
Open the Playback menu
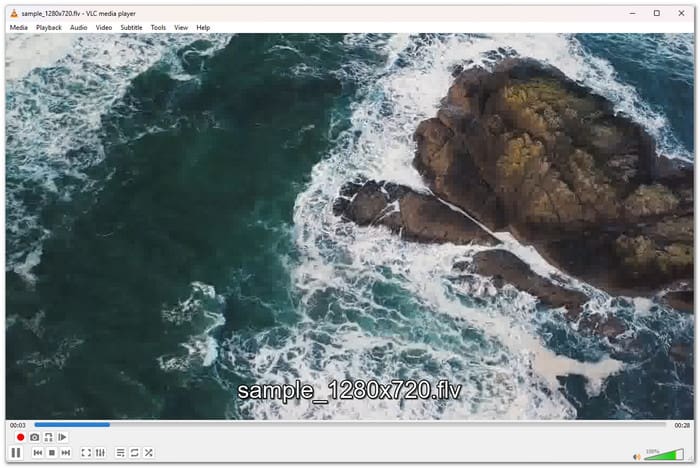pyautogui.click(x=49, y=27)
